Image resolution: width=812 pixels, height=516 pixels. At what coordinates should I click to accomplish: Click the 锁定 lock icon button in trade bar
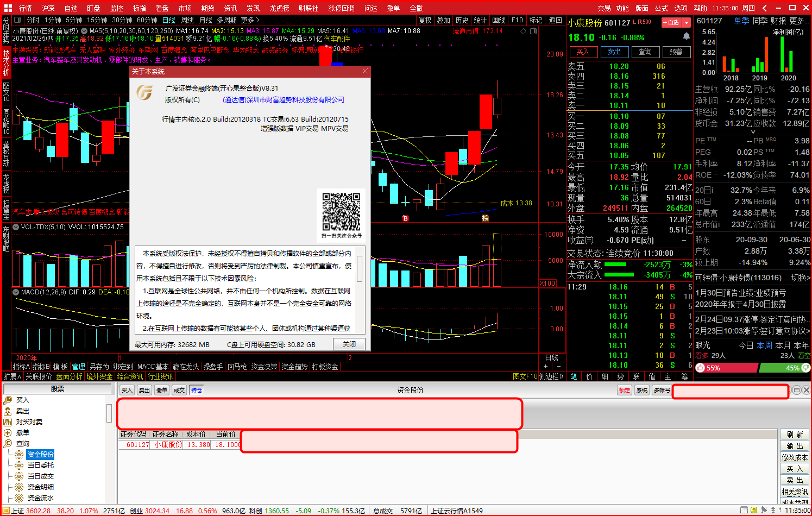point(625,391)
